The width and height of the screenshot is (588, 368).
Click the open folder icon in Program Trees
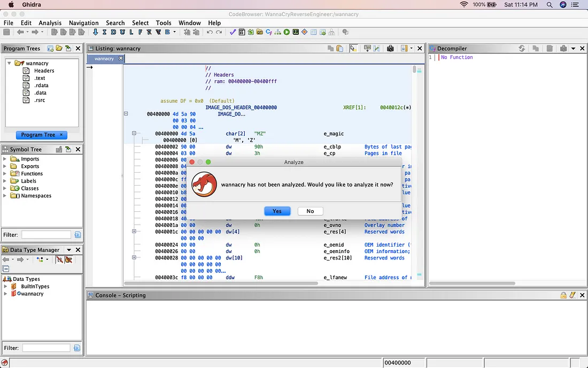[x=59, y=49]
